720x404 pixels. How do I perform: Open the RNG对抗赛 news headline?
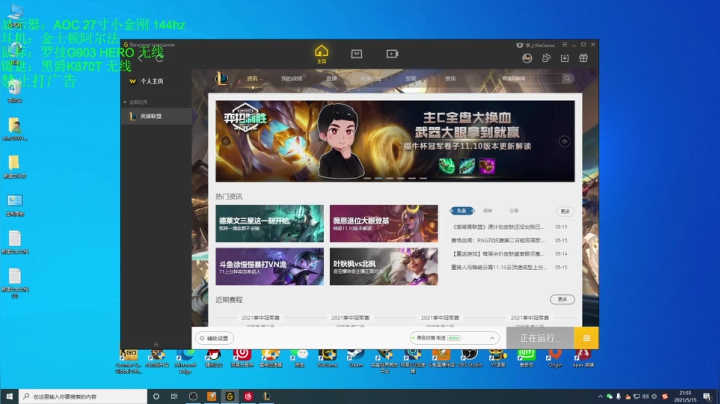(498, 240)
